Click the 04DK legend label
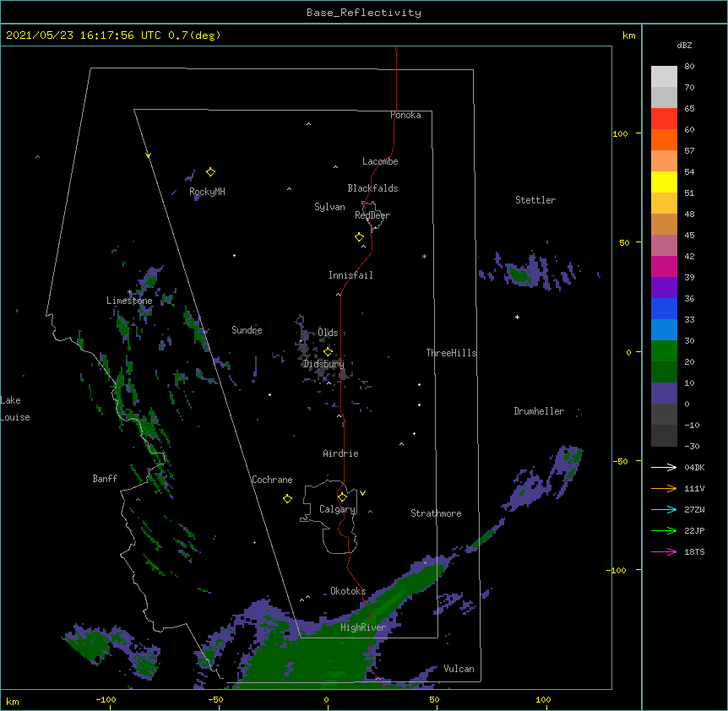The height and width of the screenshot is (711, 728). [694, 467]
